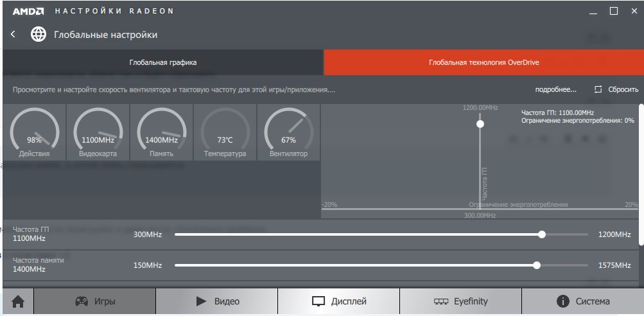
Task: Click the Eyefinity multi-display icon
Action: pyautogui.click(x=441, y=301)
